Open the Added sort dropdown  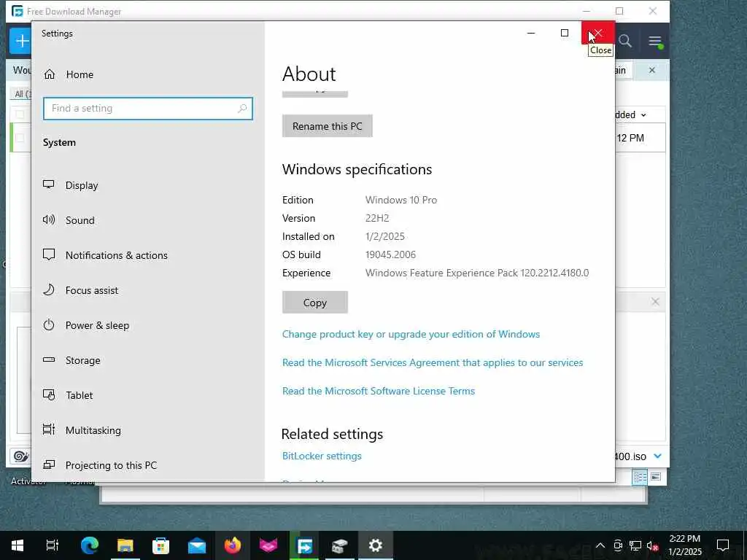click(x=631, y=114)
